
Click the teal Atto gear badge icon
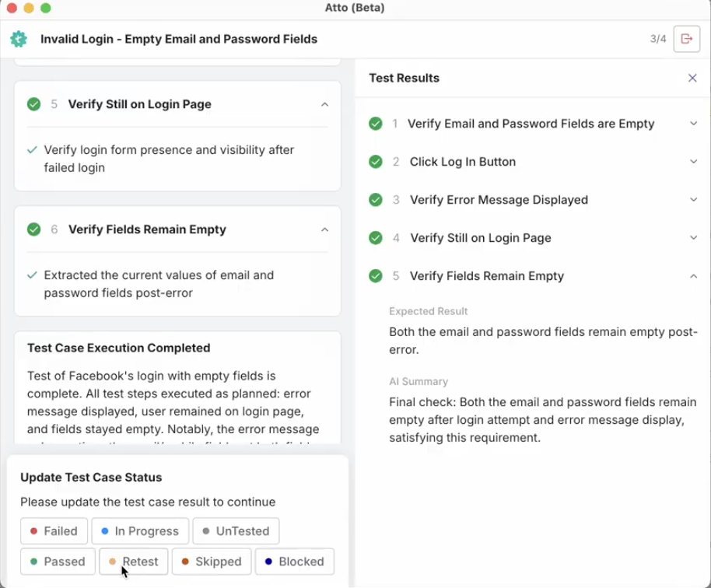pyautogui.click(x=19, y=38)
